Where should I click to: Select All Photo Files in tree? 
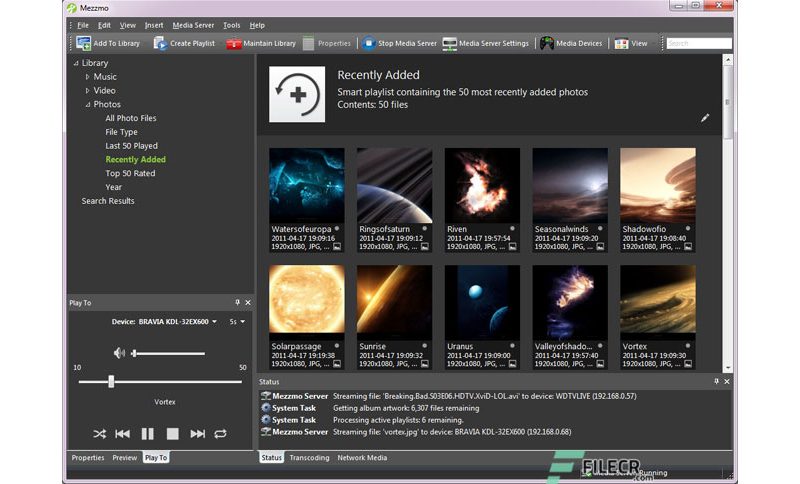click(x=131, y=118)
